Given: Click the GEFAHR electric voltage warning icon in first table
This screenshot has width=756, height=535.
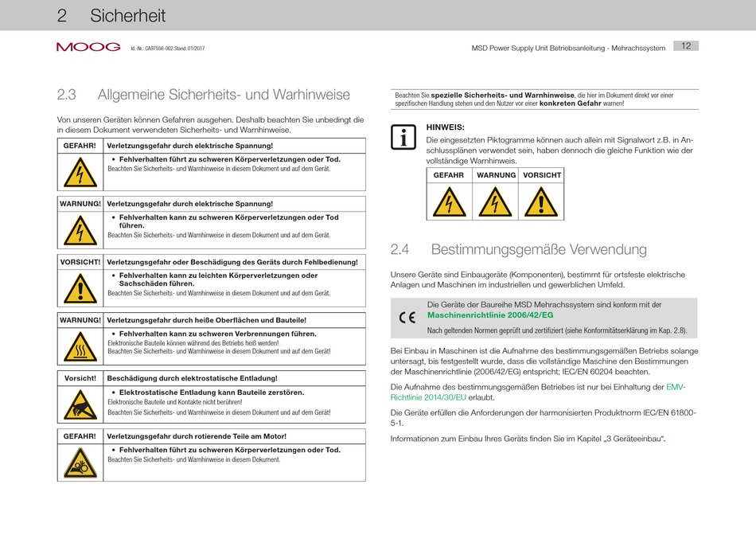Looking at the screenshot, I should [x=80, y=172].
